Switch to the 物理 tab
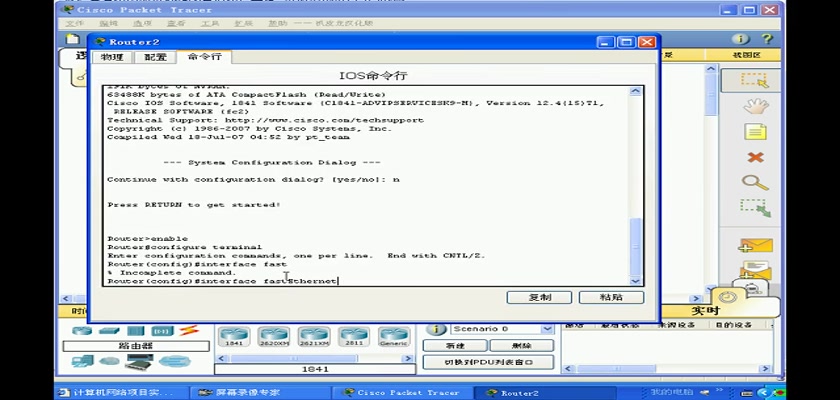840x400 pixels. pyautogui.click(x=110, y=57)
